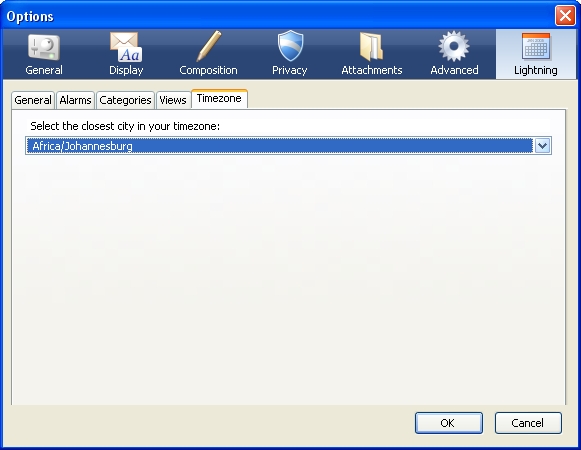Image resolution: width=581 pixels, height=450 pixels.
Task: Open the Advanced gear icon
Action: [x=454, y=46]
